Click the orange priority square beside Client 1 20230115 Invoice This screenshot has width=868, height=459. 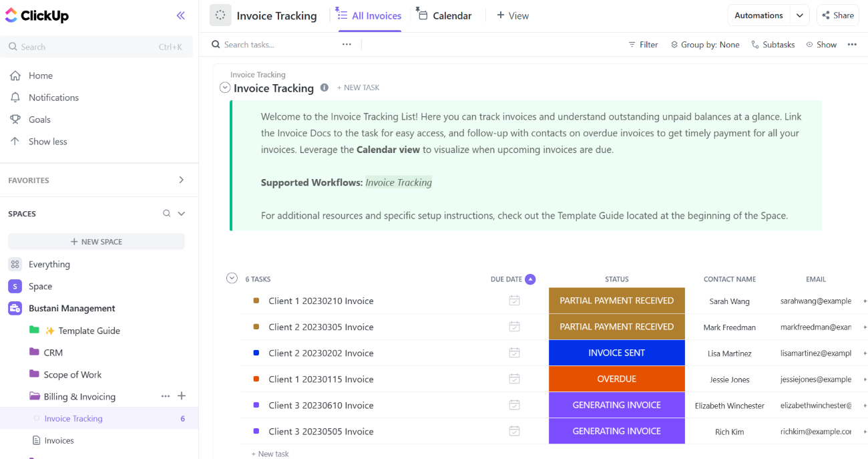click(x=256, y=379)
